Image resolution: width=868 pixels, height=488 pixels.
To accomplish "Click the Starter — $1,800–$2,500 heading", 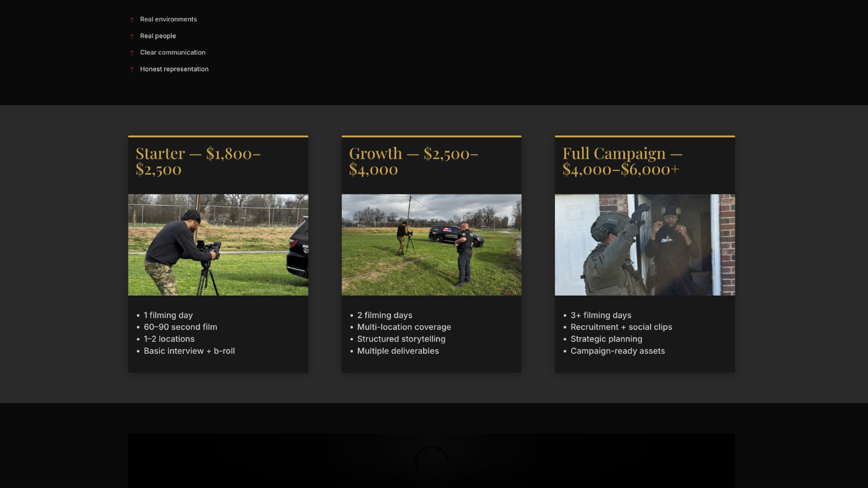I will [198, 161].
